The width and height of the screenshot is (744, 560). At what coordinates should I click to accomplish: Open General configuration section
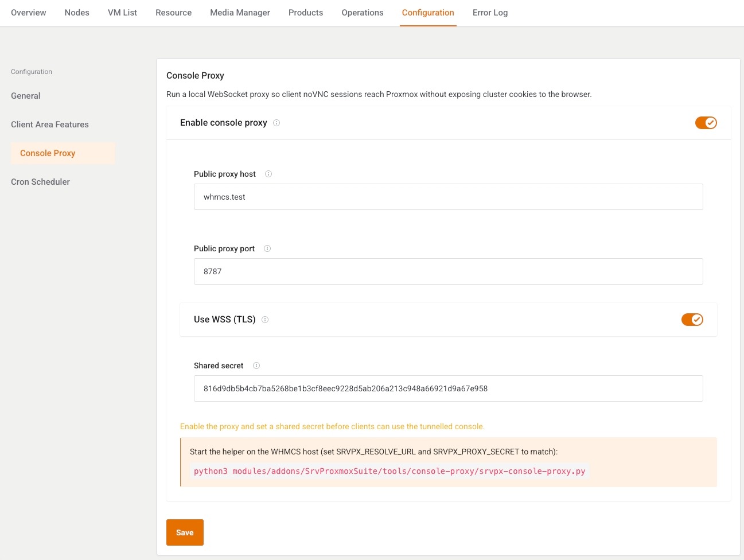(x=26, y=96)
